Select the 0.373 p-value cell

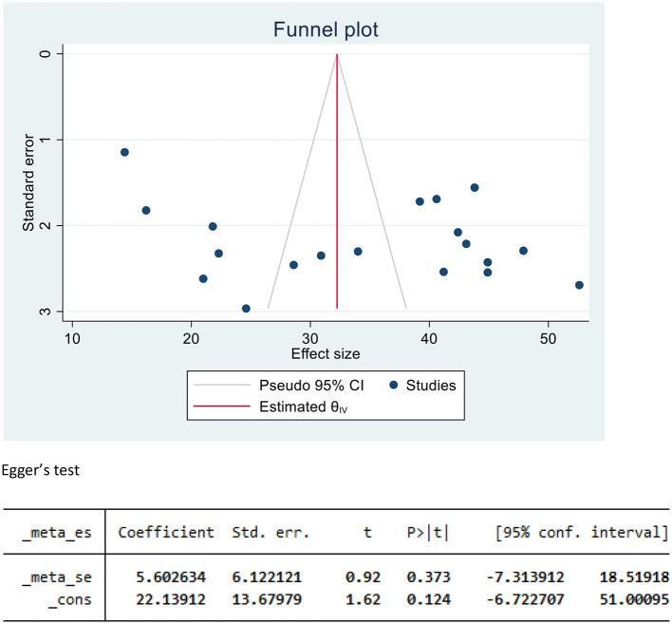coord(428,577)
